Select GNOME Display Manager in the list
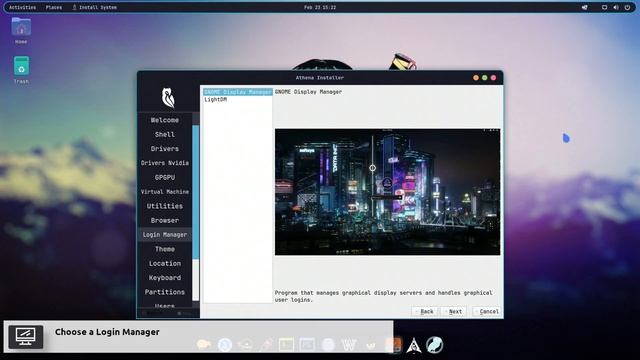Screen dimensions: 640x360 (x=238, y=92)
